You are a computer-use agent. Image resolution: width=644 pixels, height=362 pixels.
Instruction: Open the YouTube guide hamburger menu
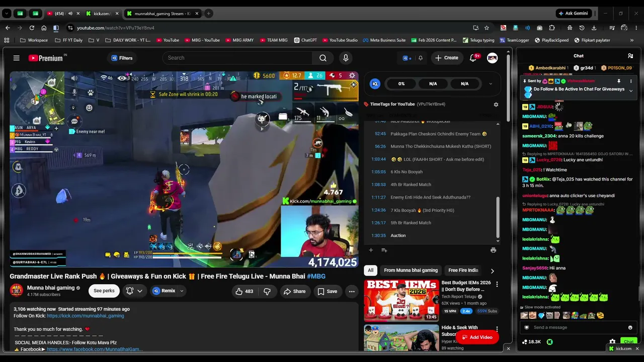click(x=16, y=58)
